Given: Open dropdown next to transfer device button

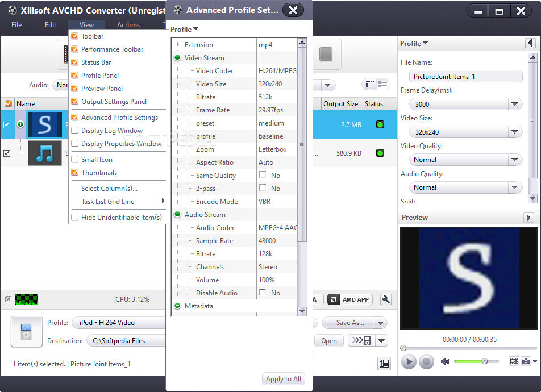Looking at the screenshot, I should [381, 340].
